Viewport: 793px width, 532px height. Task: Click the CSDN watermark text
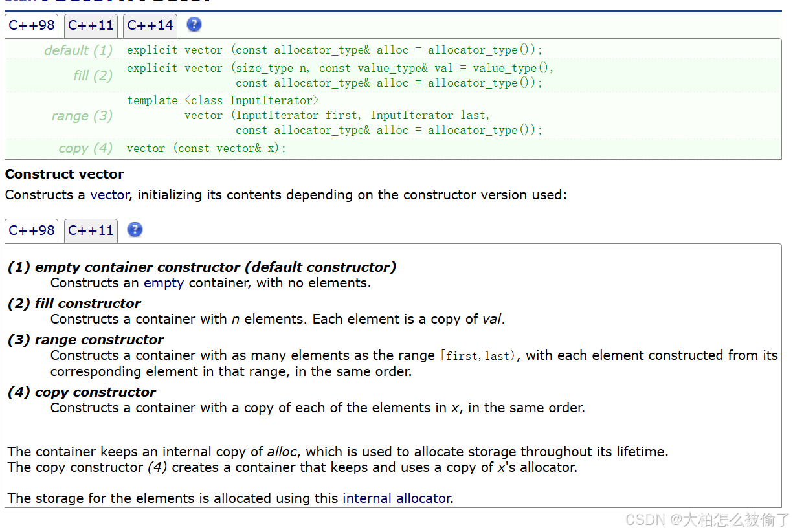(x=709, y=519)
